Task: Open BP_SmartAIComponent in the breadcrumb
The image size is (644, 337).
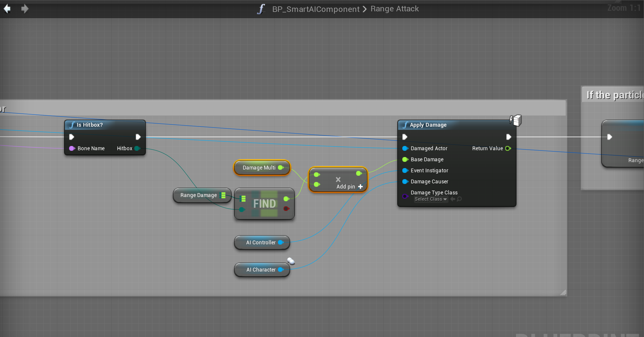Action: [x=316, y=9]
